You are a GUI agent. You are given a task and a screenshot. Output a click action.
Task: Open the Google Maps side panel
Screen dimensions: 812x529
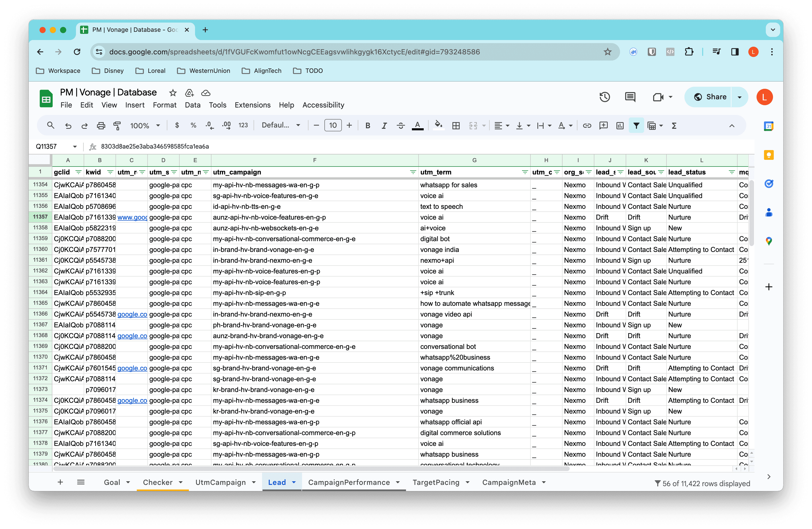coord(768,241)
